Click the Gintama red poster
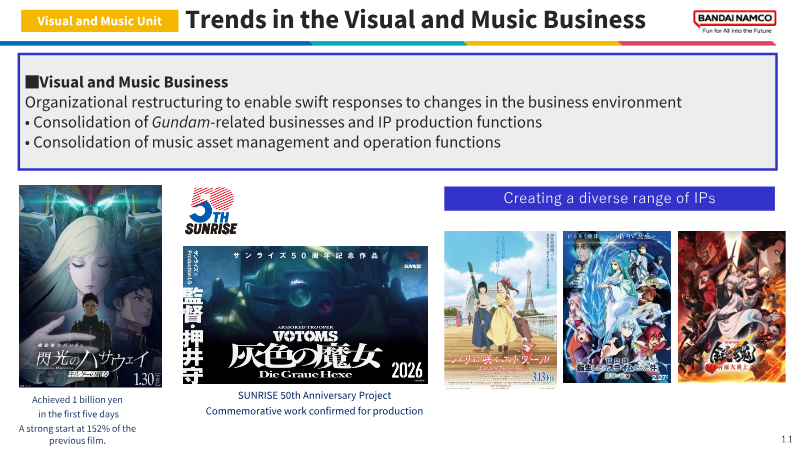Viewport: 800px width, 450px height. pyautogui.click(x=732, y=307)
